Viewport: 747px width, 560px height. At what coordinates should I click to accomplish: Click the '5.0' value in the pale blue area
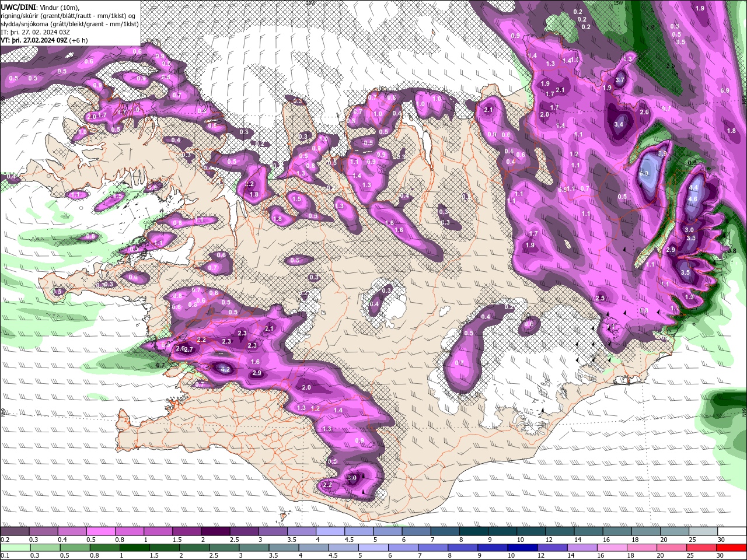coord(644,173)
